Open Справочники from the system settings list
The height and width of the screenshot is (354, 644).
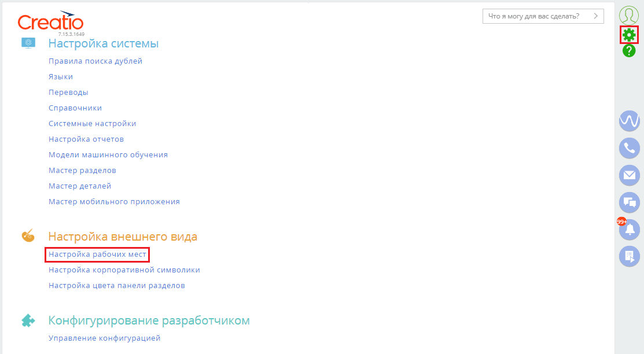pos(75,107)
